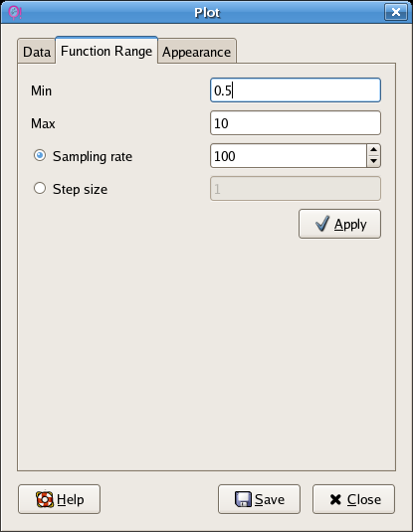The height and width of the screenshot is (532, 413).
Task: Increase the sampling rate with the up arrow
Action: [373, 149]
